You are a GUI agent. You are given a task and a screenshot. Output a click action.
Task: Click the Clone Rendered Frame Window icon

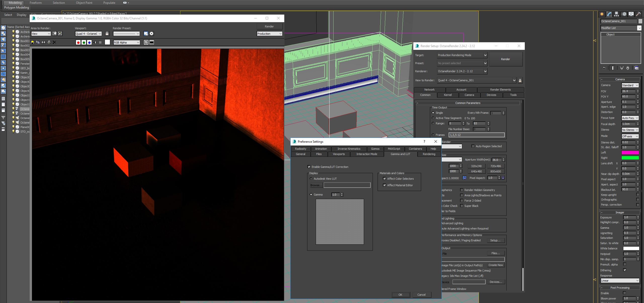click(x=43, y=42)
